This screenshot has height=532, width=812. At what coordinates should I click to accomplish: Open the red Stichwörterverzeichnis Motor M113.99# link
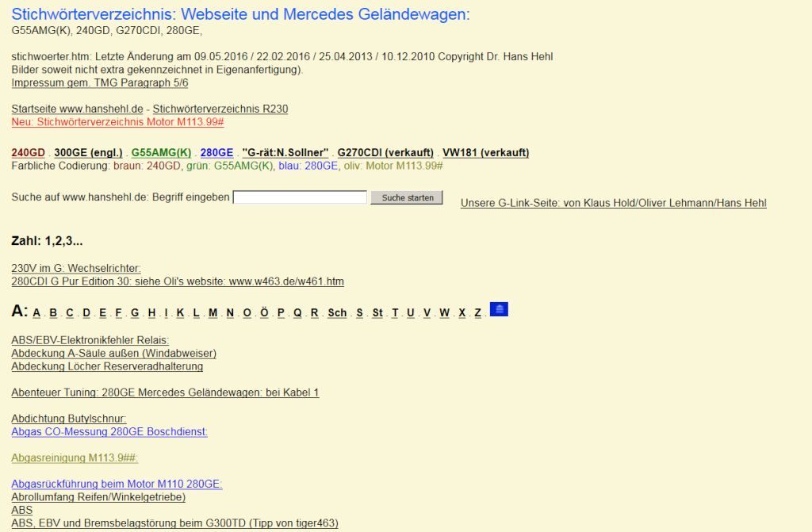coord(117,122)
